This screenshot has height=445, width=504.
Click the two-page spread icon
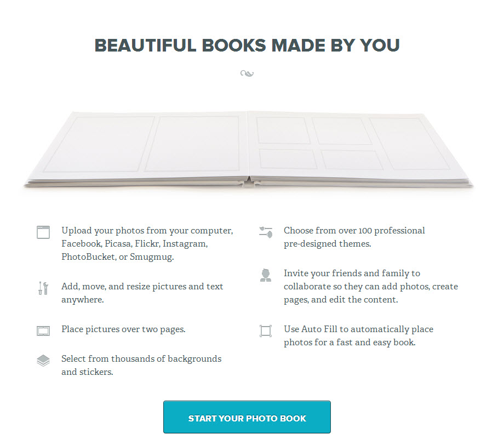click(43, 331)
